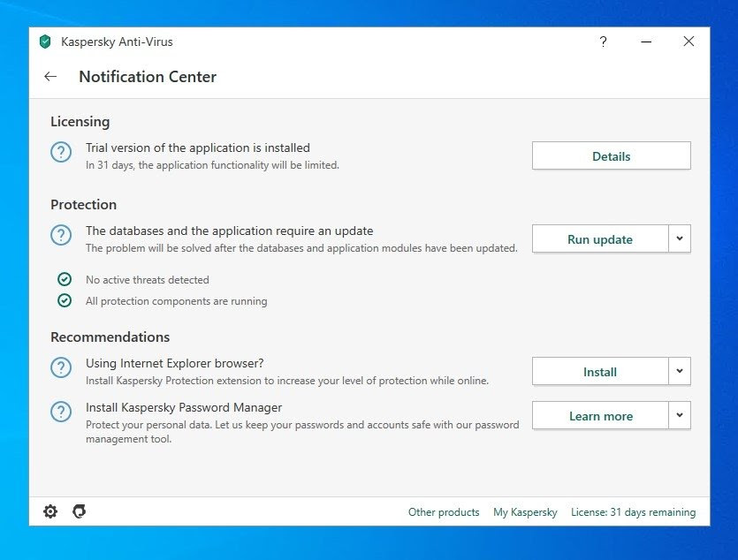This screenshot has height=560, width=738.
Task: Go back using the left arrow
Action: point(50,77)
